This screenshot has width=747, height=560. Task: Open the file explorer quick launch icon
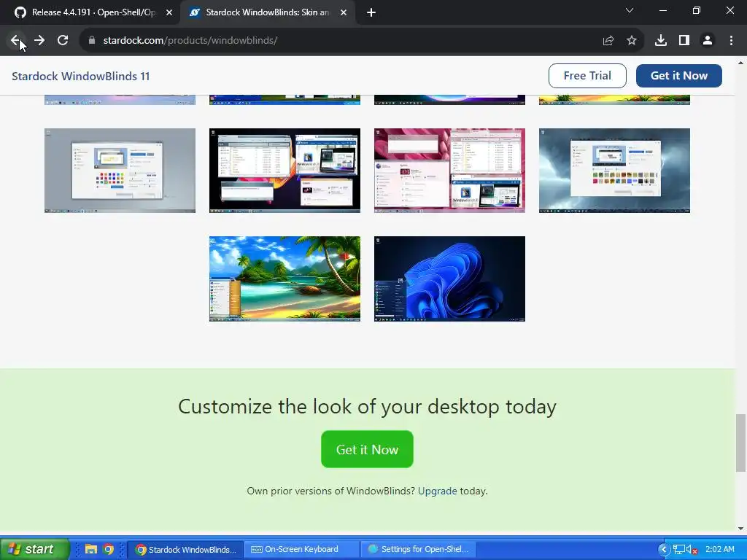[x=91, y=550]
